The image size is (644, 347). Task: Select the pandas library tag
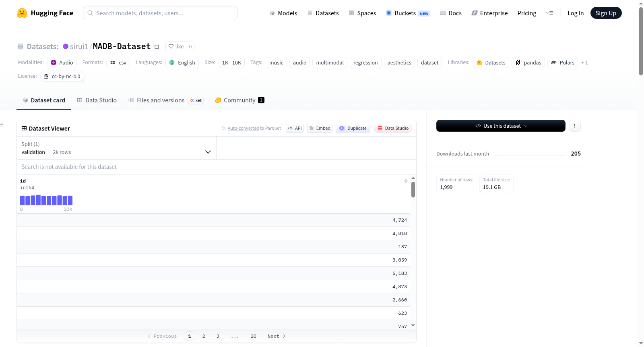click(528, 62)
